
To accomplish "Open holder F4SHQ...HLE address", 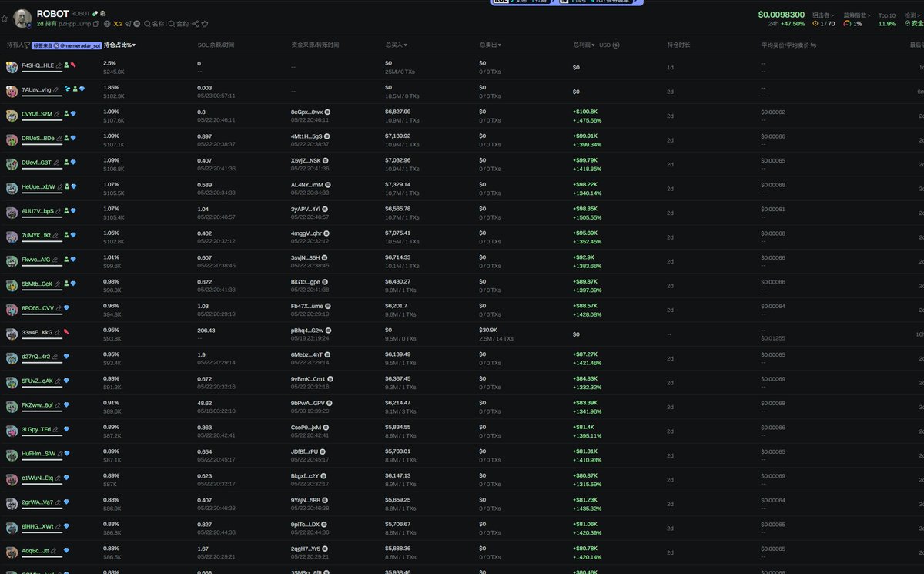I will click(38, 66).
